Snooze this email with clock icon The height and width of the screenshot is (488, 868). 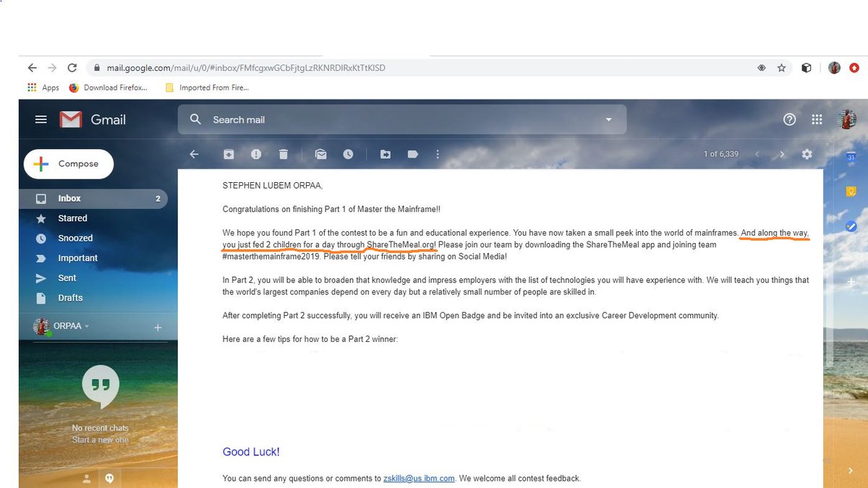[348, 154]
